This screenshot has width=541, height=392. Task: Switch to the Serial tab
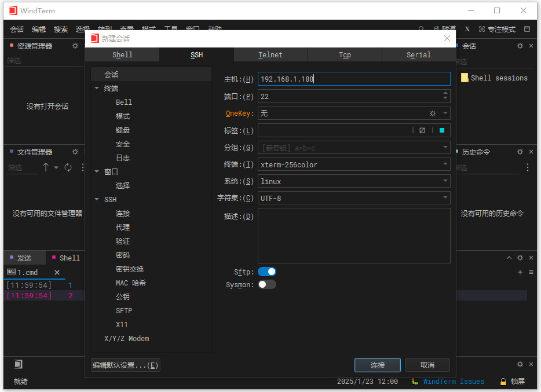pyautogui.click(x=418, y=54)
